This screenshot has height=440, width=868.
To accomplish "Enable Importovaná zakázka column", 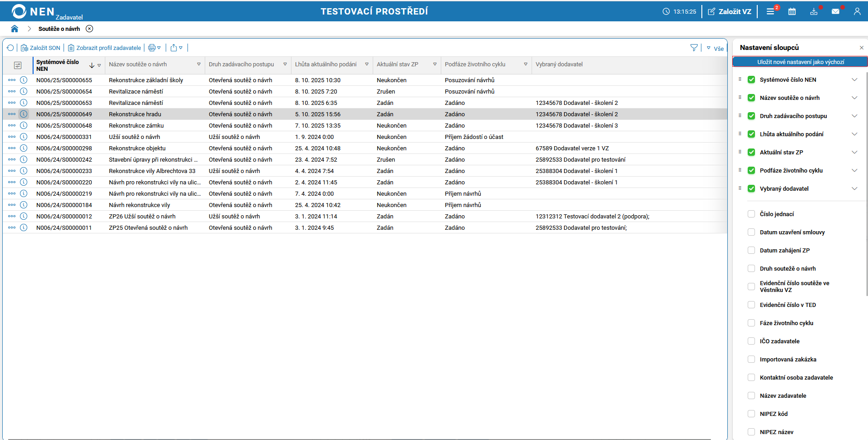I will [x=751, y=359].
